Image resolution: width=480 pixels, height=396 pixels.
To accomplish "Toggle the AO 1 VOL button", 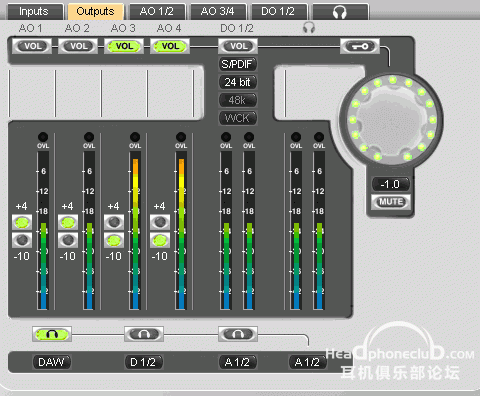I will (32, 46).
